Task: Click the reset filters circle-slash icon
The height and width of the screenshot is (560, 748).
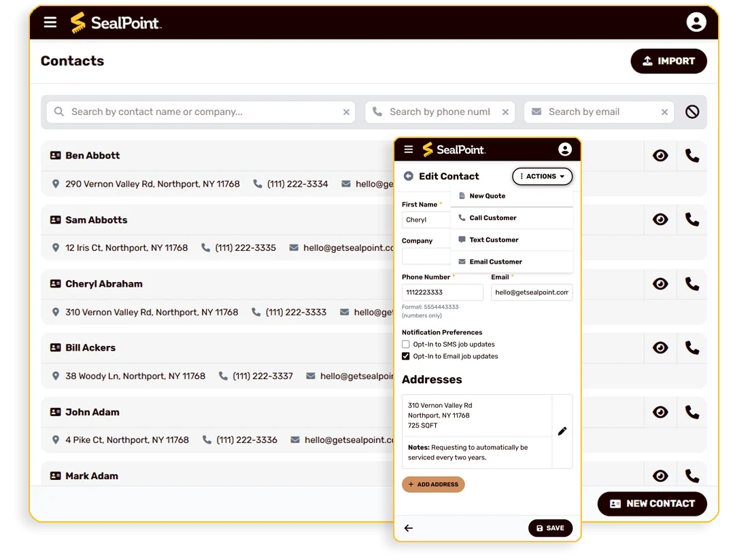Action: (692, 111)
